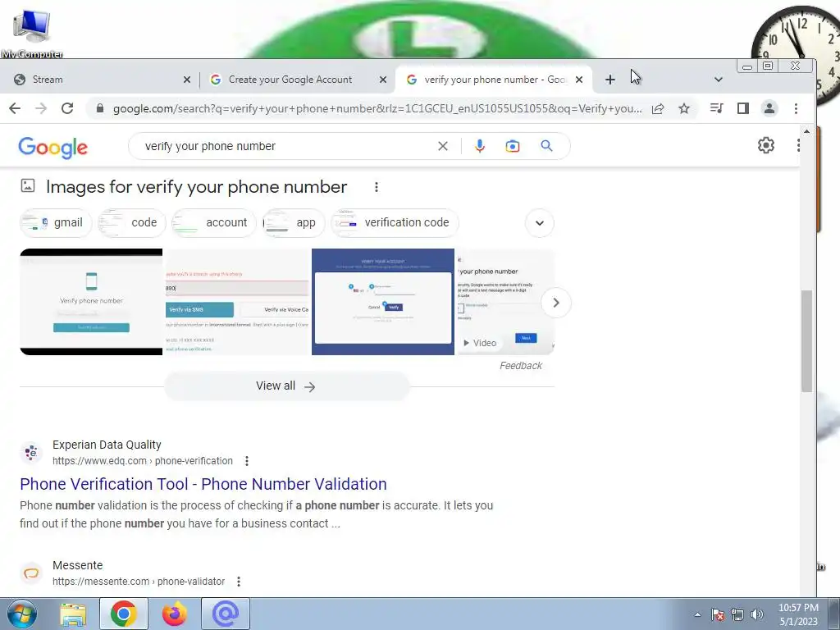Close Create your Google Account tab
Image resolution: width=840 pixels, height=630 pixels.
[x=382, y=80]
